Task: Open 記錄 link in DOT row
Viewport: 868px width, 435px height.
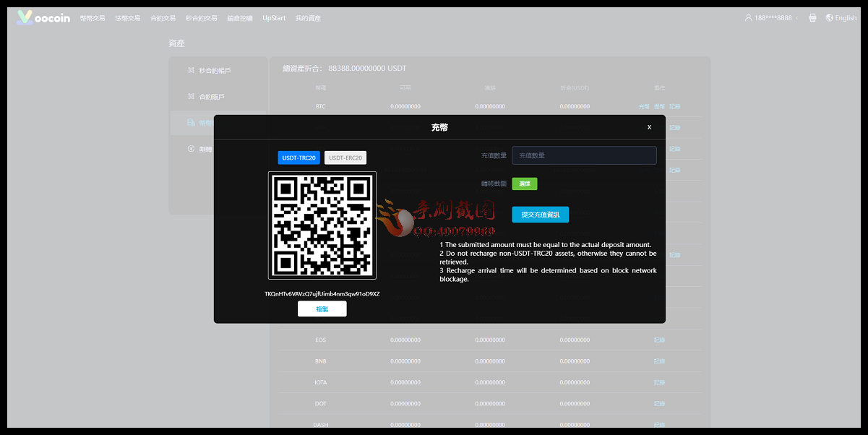Action: coord(659,403)
